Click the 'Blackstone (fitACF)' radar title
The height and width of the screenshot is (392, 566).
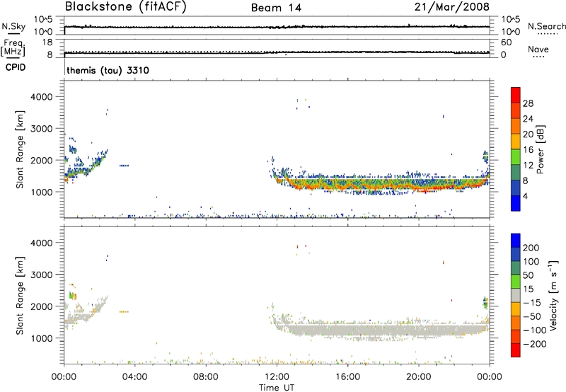[125, 7]
